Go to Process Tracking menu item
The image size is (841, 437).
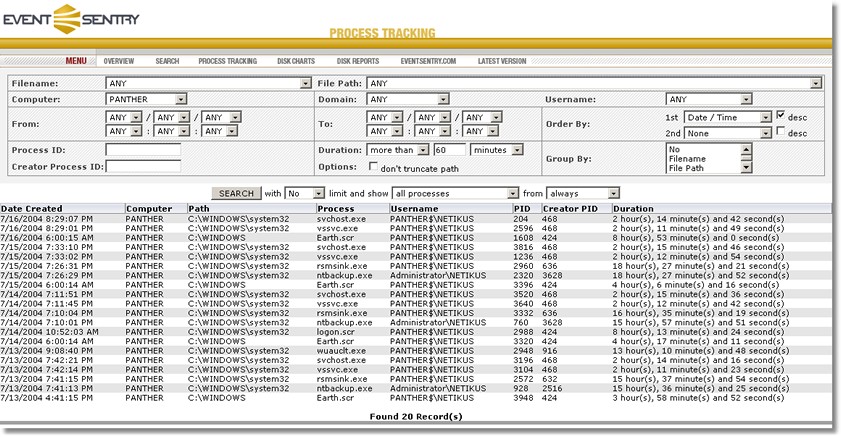tap(227, 61)
